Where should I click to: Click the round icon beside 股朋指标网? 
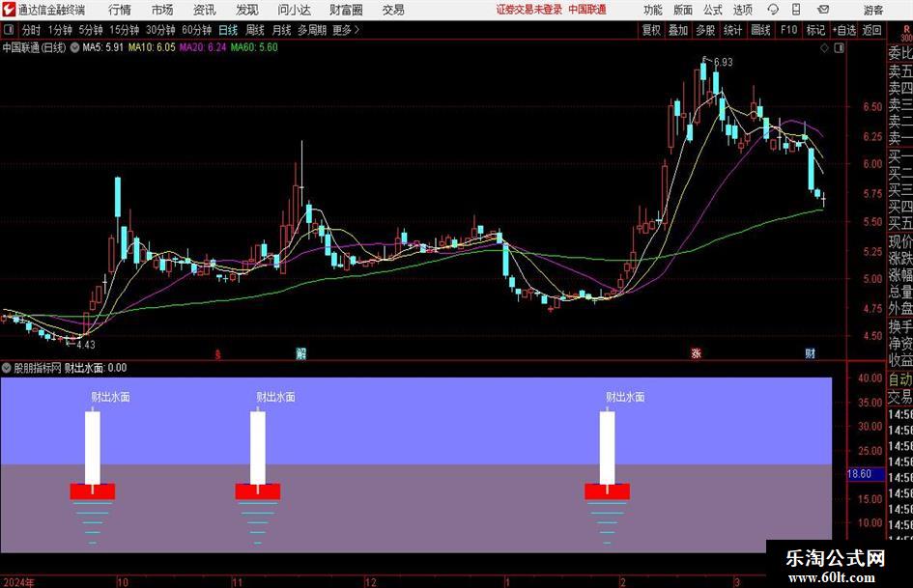(7, 368)
